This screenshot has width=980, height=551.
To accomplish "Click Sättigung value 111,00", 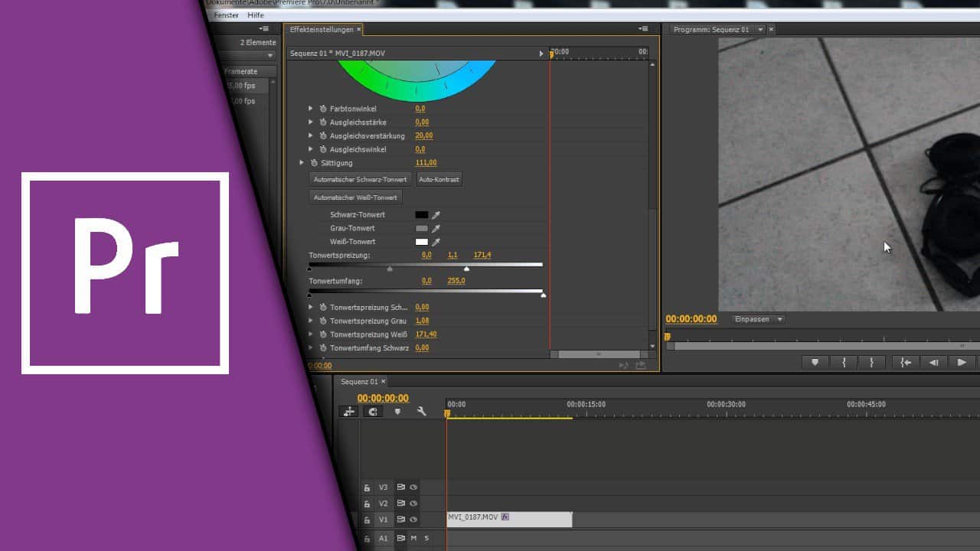I will 426,163.
